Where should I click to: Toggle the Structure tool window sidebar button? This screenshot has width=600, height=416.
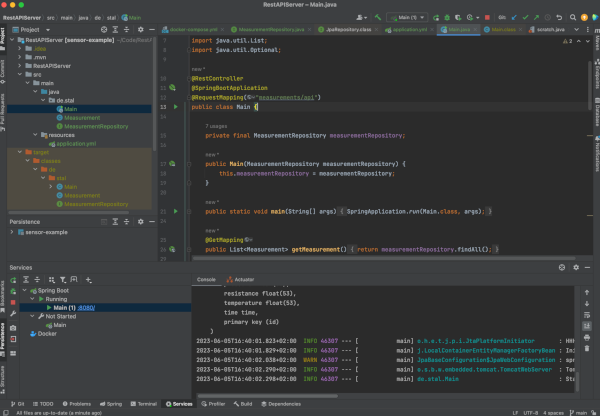[4, 380]
